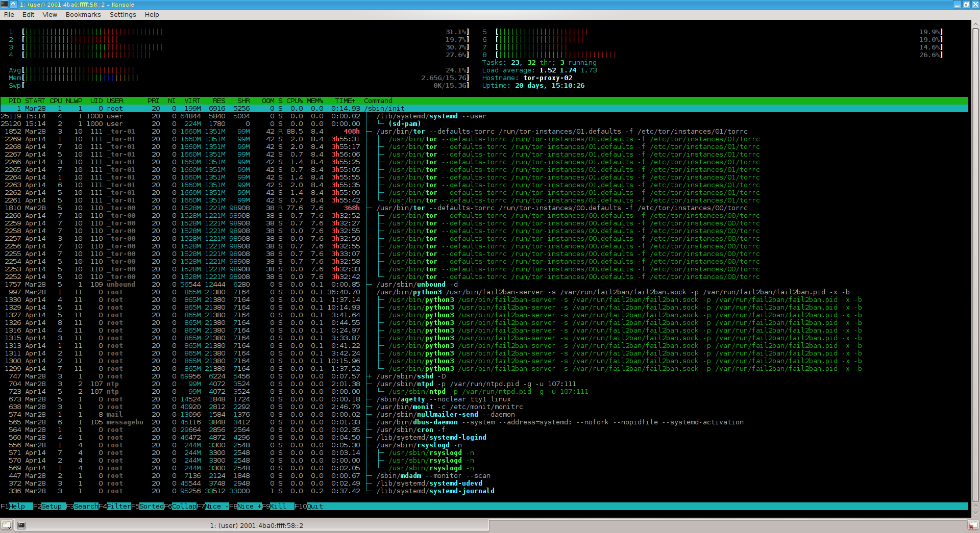Click the F8 Nice + function key

pyautogui.click(x=245, y=506)
